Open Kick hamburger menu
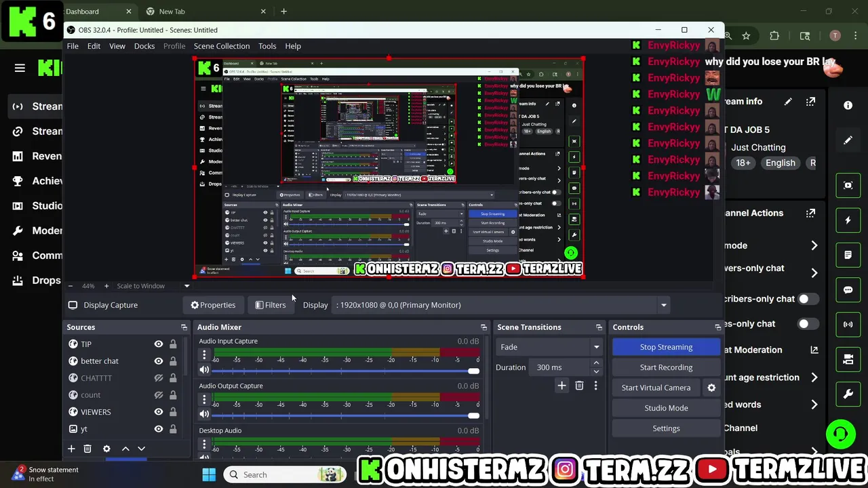Screen dimensions: 868x488 tap(20, 68)
